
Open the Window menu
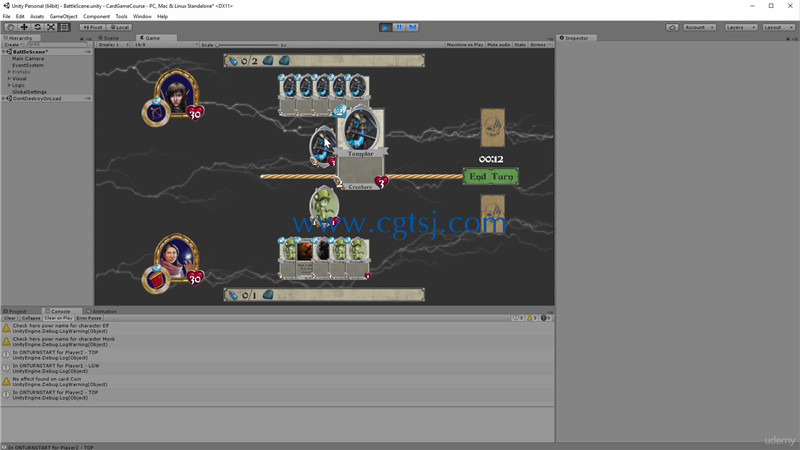pos(142,16)
